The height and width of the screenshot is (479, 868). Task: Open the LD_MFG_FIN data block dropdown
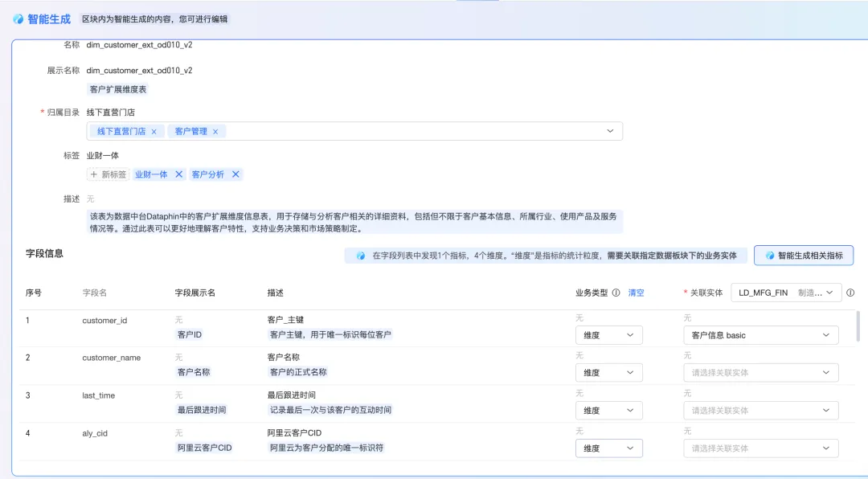(x=786, y=293)
